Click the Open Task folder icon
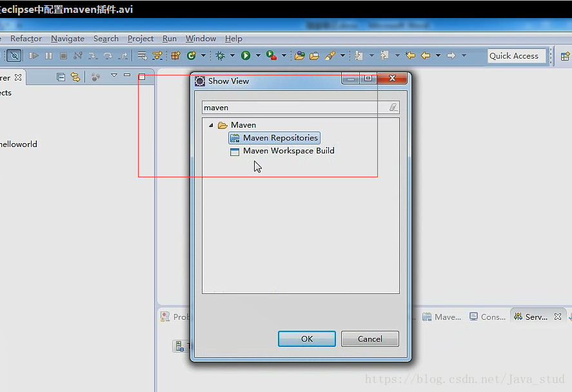 click(315, 56)
